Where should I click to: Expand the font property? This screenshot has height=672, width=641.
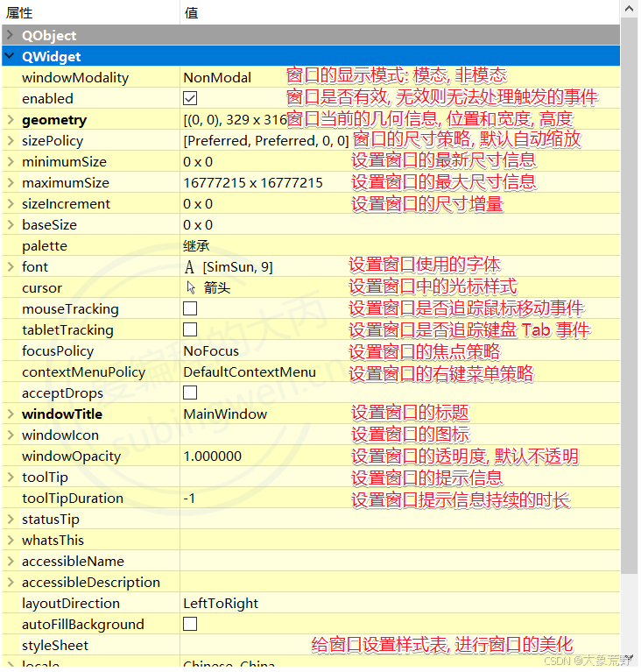pos(11,266)
